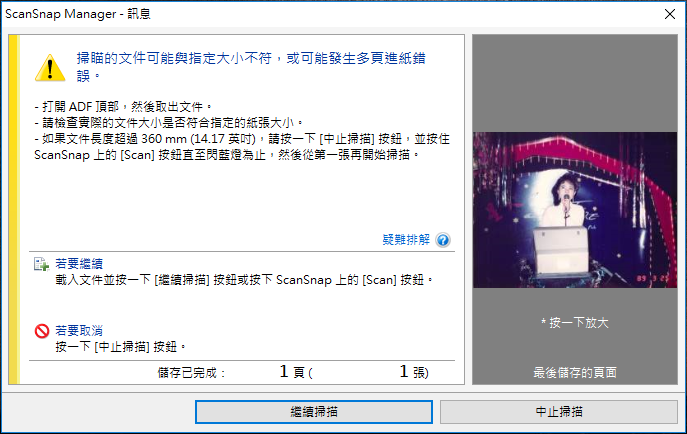Close the ScanSnap Manager message window
The height and width of the screenshot is (434, 687).
669,14
